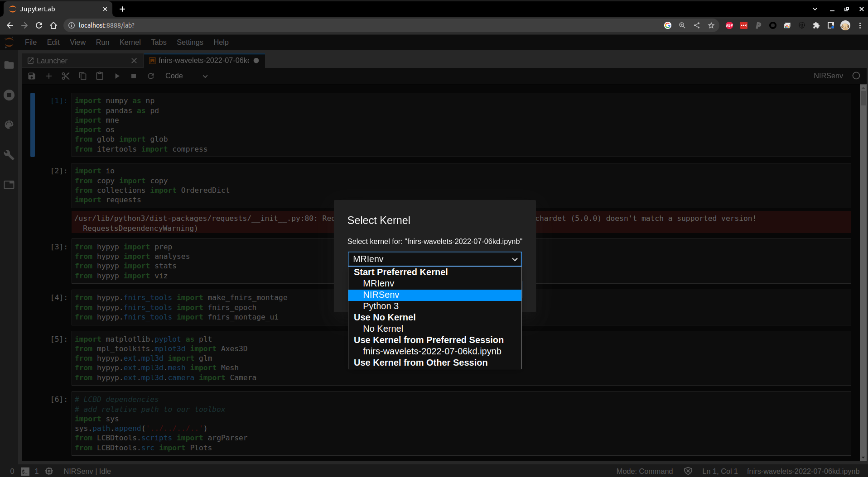Paste cells using the clipboard icon
Viewport: 868px width, 477px height.
(x=100, y=76)
